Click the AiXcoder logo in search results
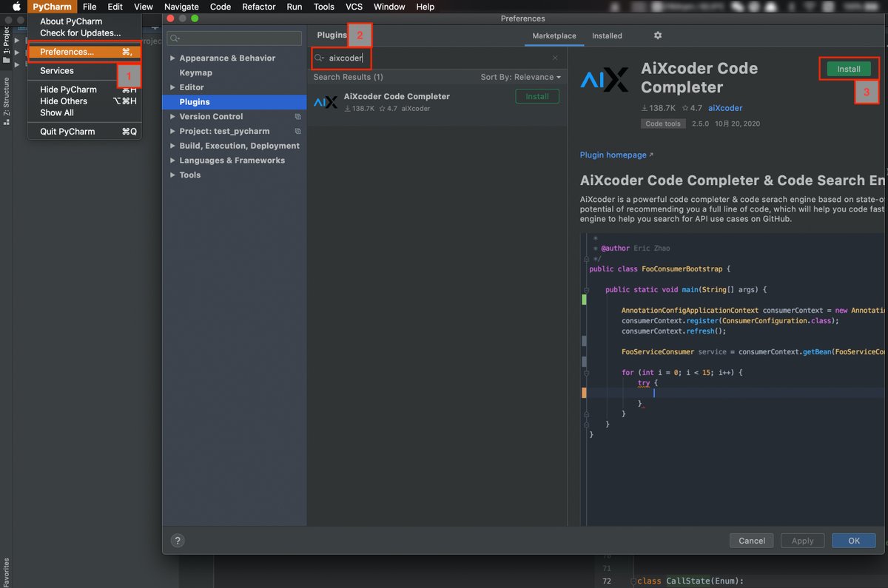Screen dimensions: 888x588 pos(326,102)
